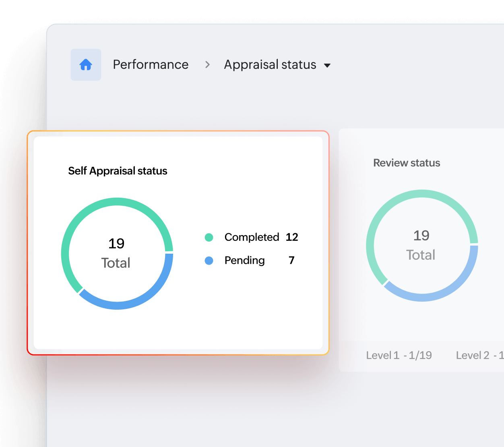Click the Level 1 - 1/19 link
This screenshot has height=447, width=504.
[399, 355]
